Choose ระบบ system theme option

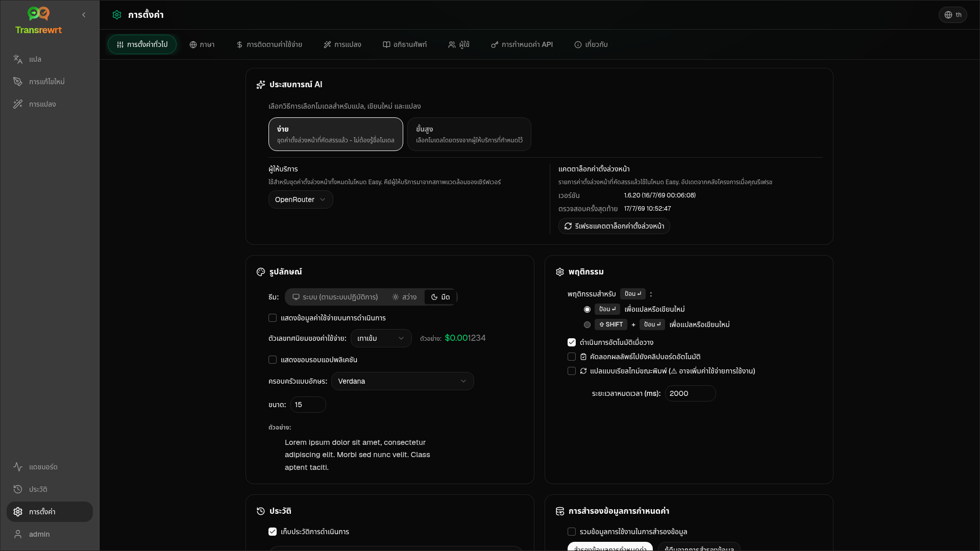pos(335,297)
